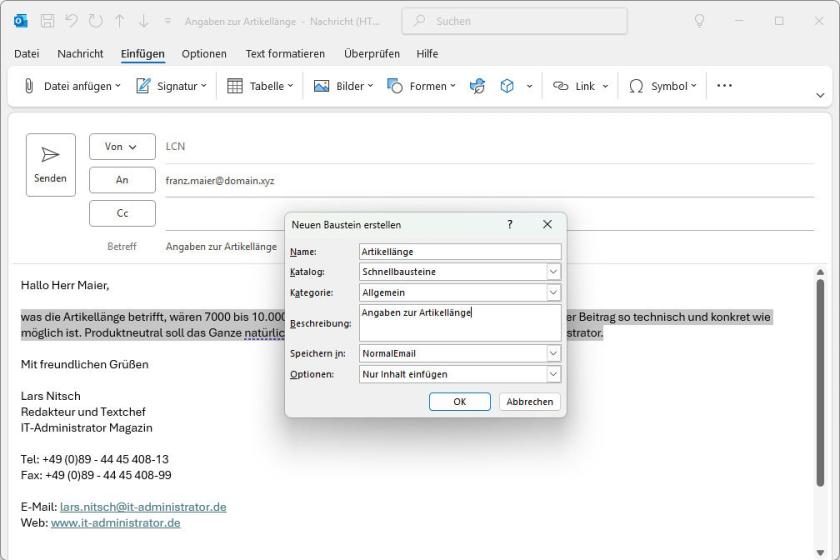Click the text 'Hallo Herr Maier,'
This screenshot has width=840, height=560.
tap(65, 285)
